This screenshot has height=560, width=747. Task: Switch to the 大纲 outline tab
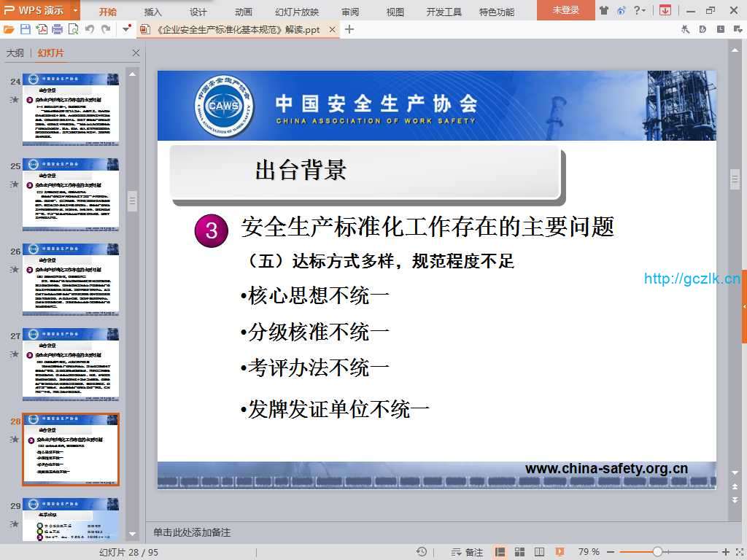click(15, 53)
